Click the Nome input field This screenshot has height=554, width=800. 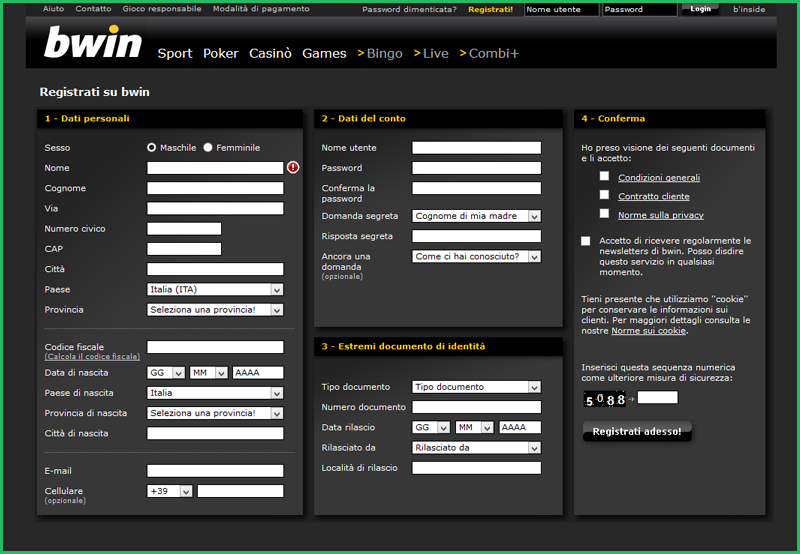[215, 168]
